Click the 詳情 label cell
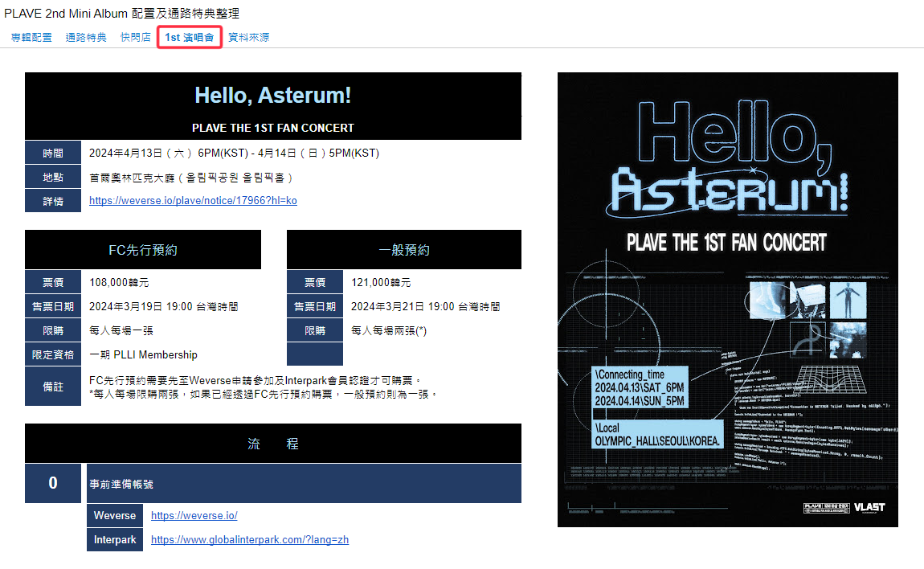The height and width of the screenshot is (569, 924). point(53,201)
